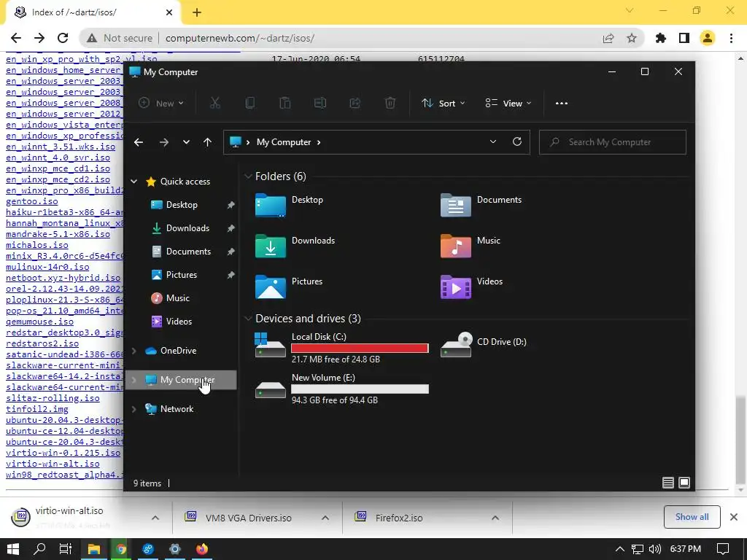The height and width of the screenshot is (560, 747).
Task: Expand address bar history dropdown
Action: pos(493,142)
